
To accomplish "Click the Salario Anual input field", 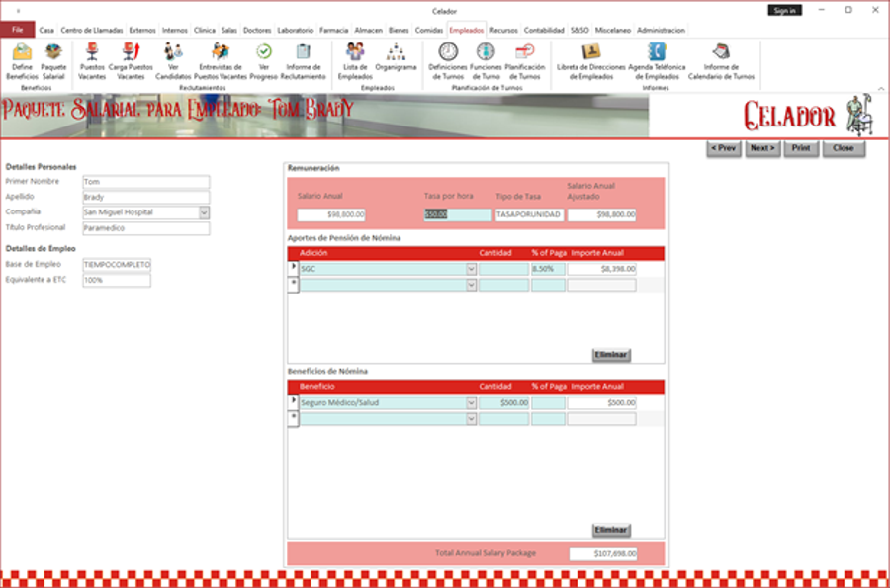I will point(331,214).
